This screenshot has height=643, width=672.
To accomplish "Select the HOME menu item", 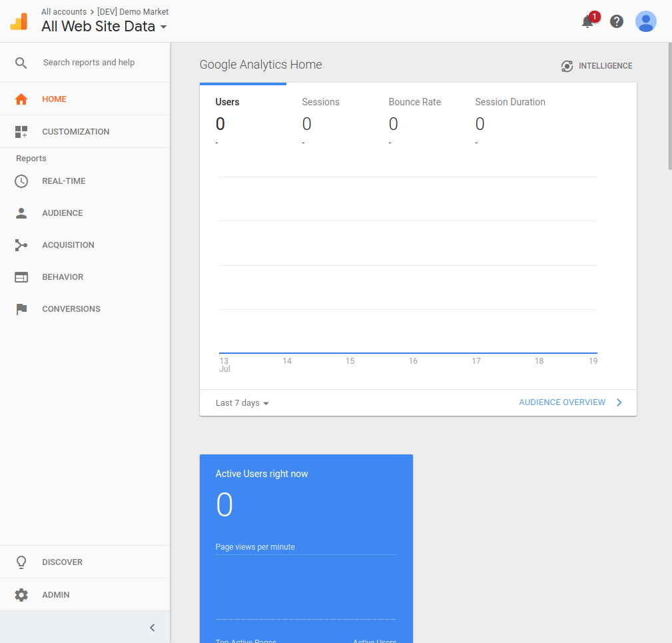I will [x=85, y=99].
